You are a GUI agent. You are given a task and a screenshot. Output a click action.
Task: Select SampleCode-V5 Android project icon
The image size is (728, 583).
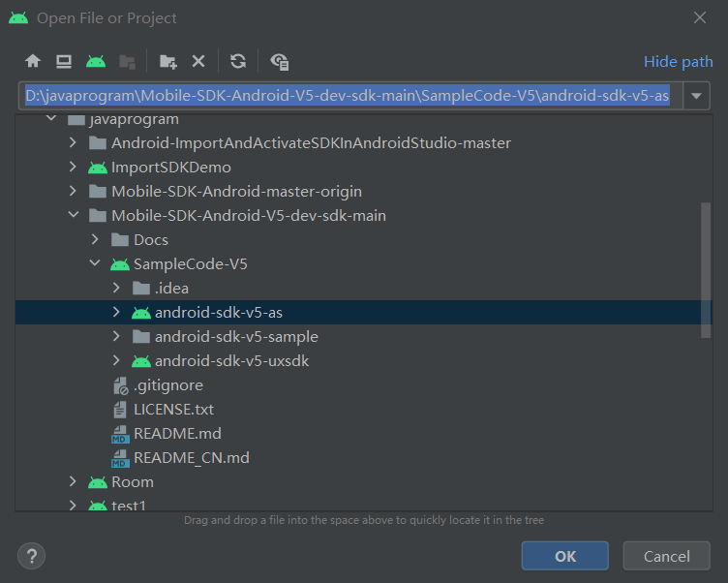(x=120, y=264)
